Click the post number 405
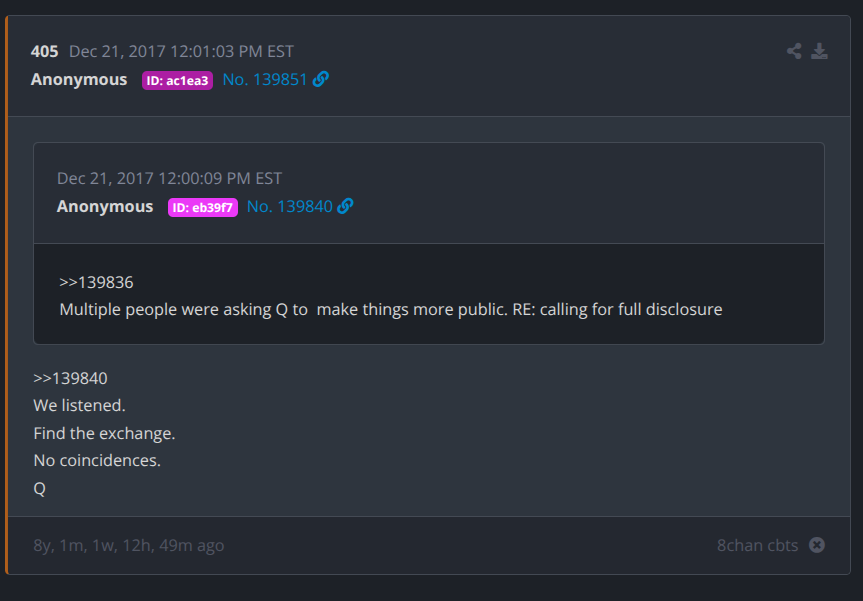The image size is (863, 601). point(45,51)
